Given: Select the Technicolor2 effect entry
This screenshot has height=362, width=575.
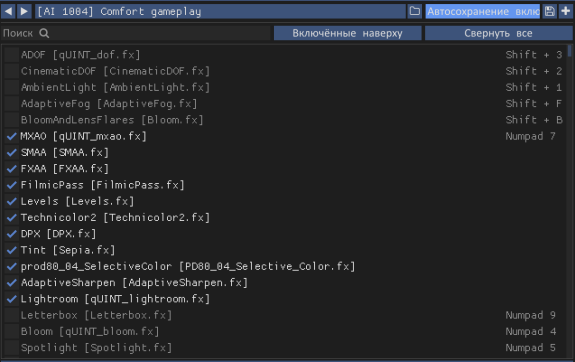Looking at the screenshot, I should (115, 217).
